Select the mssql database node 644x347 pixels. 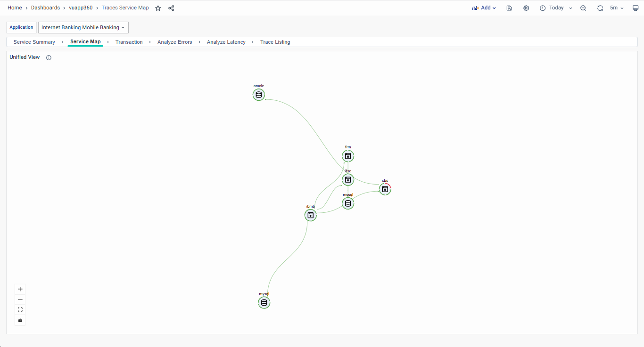point(348,203)
